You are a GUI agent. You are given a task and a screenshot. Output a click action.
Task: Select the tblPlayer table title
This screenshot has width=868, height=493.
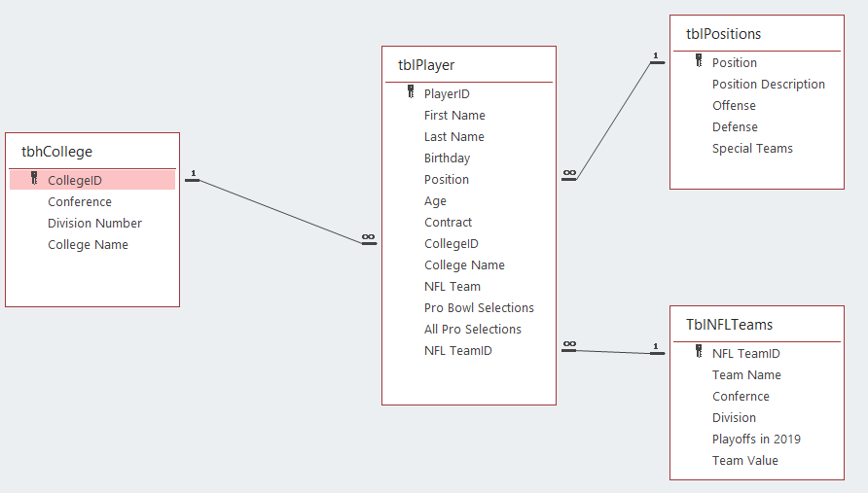tap(426, 65)
